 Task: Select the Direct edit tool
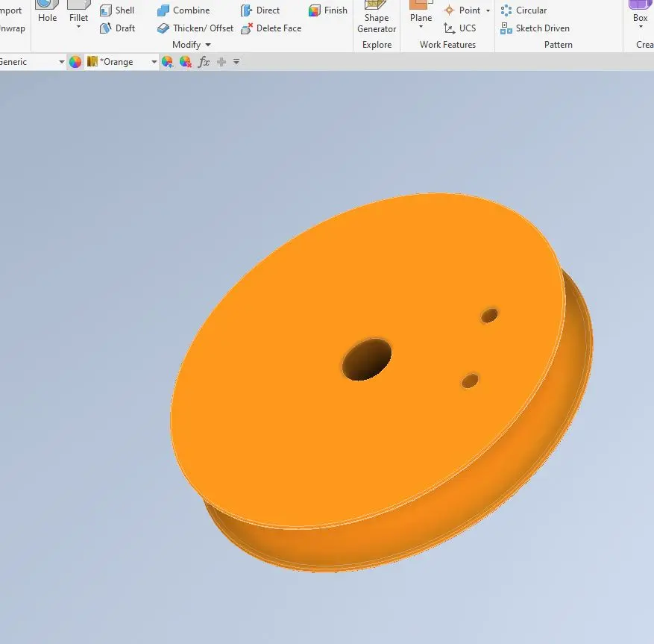click(247, 10)
